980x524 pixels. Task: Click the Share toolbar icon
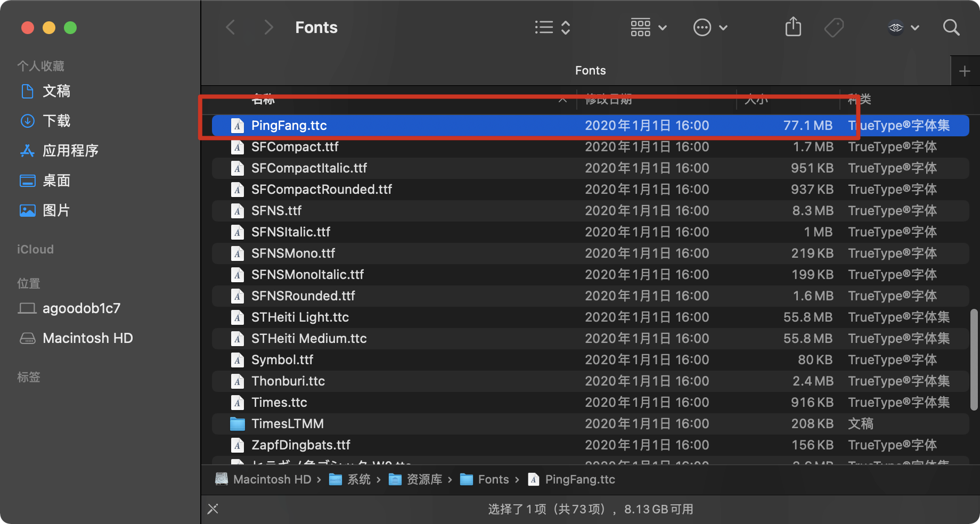tap(793, 27)
